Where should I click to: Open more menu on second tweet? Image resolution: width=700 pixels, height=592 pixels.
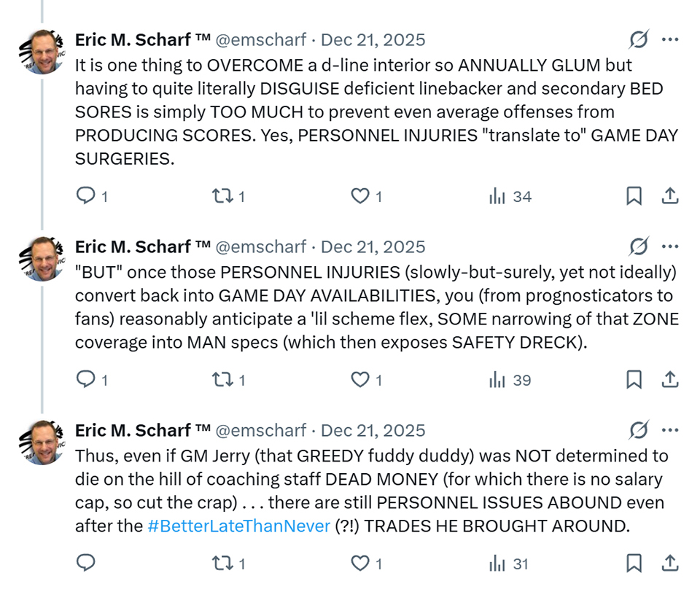[x=670, y=247]
